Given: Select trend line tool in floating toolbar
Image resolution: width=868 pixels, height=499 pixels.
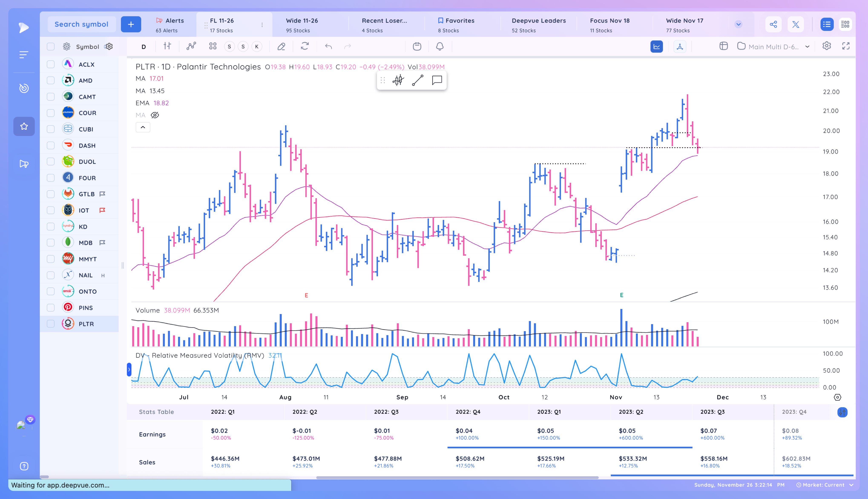Looking at the screenshot, I should [x=418, y=80].
